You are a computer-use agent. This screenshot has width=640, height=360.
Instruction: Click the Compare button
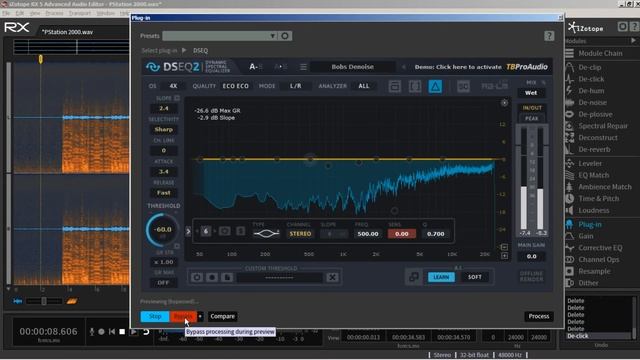coord(222,316)
